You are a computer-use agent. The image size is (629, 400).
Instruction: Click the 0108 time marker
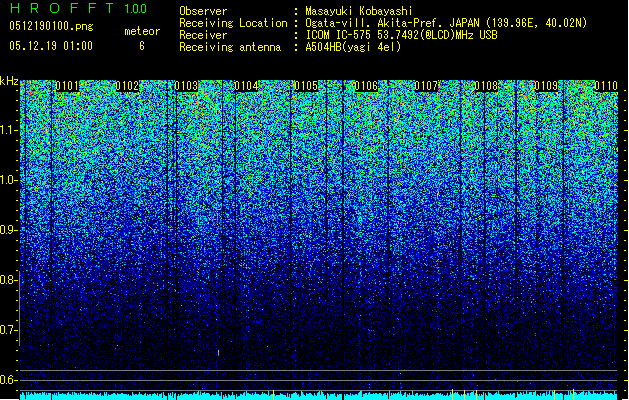click(486, 86)
